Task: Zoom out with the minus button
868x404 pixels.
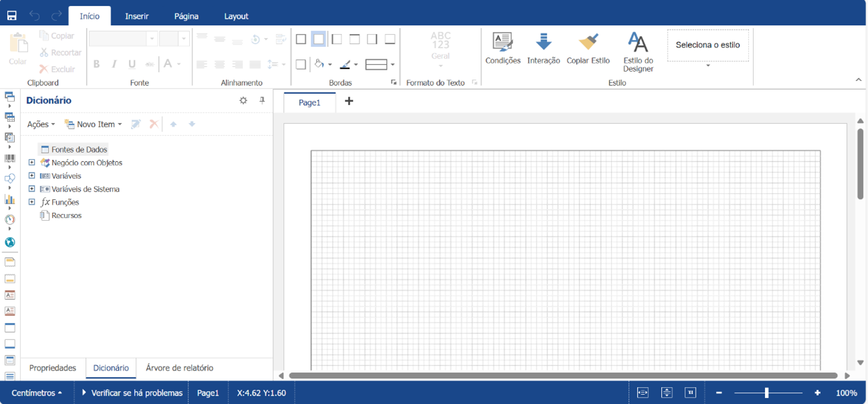Action: [x=719, y=393]
